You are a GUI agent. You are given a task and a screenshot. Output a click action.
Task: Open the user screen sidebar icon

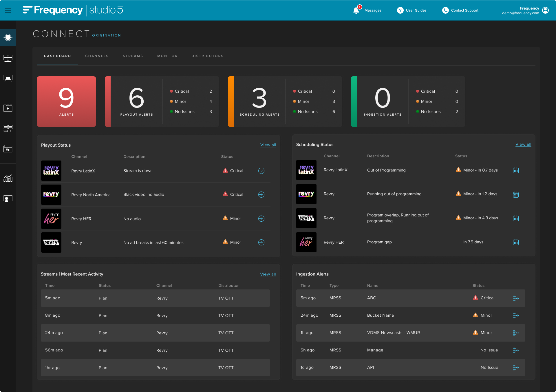pyautogui.click(x=8, y=199)
